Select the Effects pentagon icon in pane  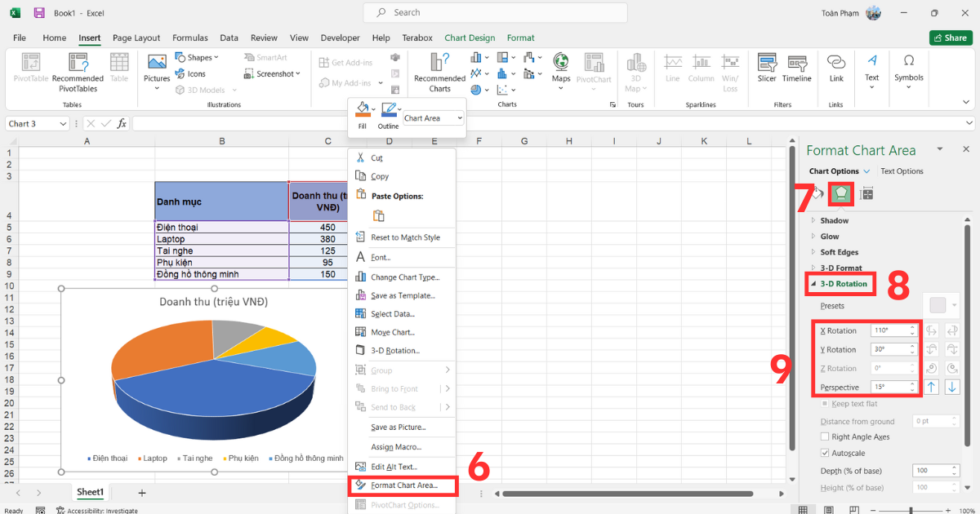pos(841,193)
